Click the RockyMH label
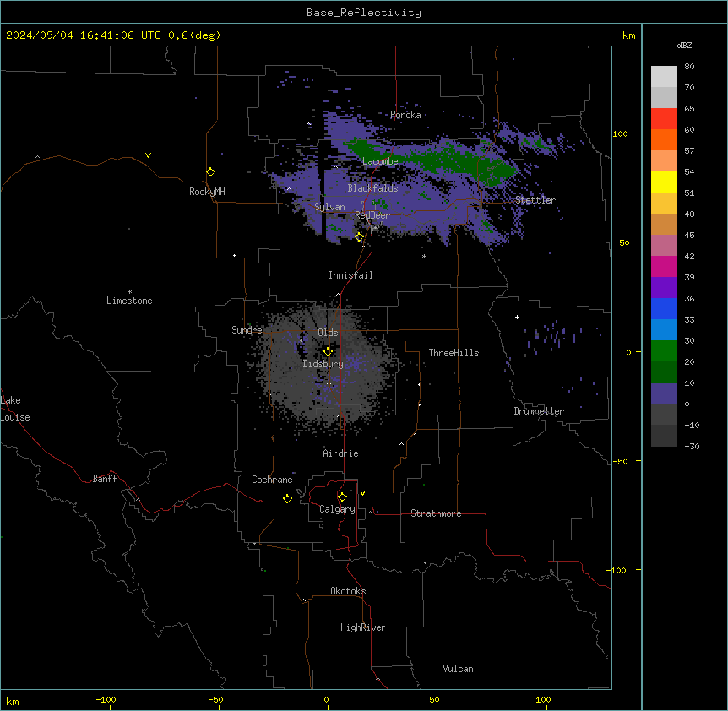 pos(207,192)
